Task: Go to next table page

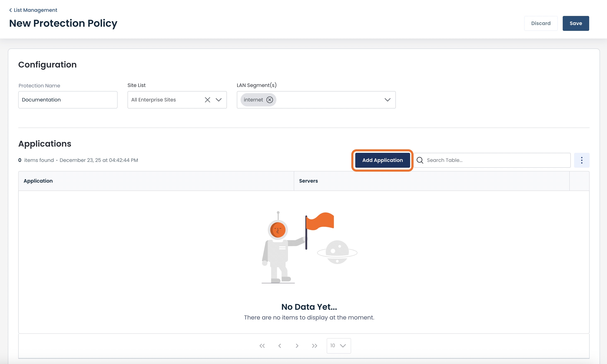Action: coord(297,346)
